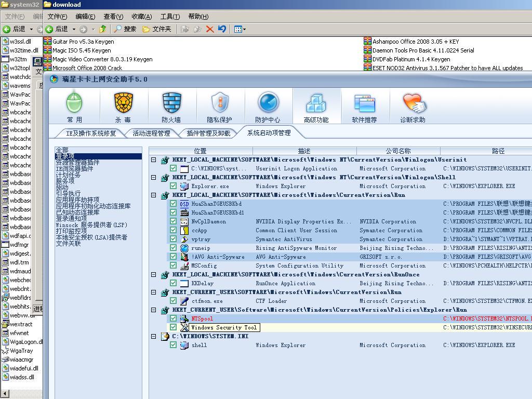Viewport: 532px width, 399px height.
Task: Uncheck the Windows Security Tool checkbox
Action: click(174, 327)
